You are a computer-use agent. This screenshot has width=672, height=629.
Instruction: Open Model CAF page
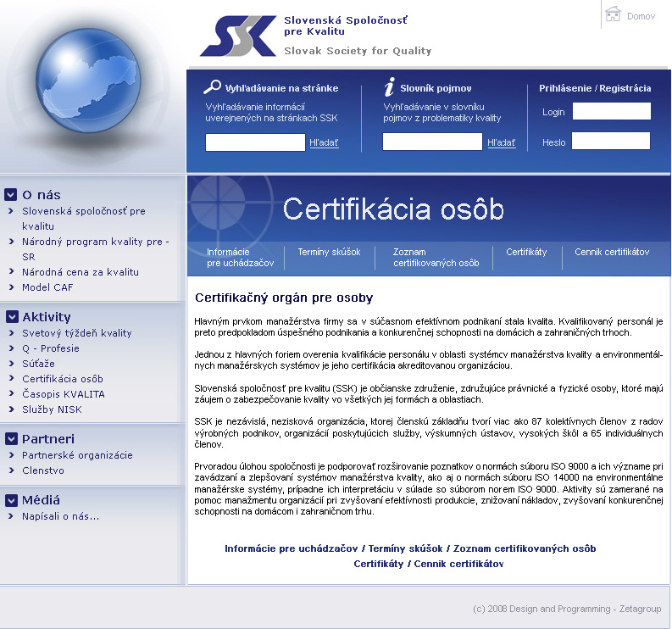pos(47,287)
